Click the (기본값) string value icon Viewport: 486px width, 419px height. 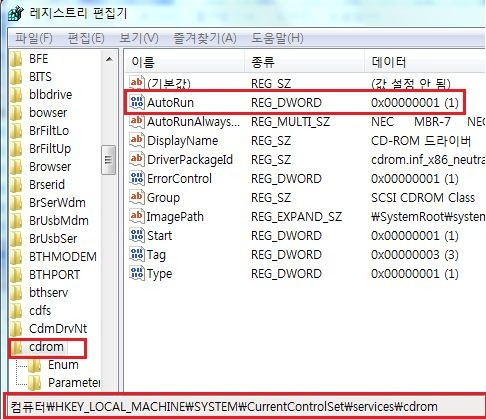(x=137, y=82)
